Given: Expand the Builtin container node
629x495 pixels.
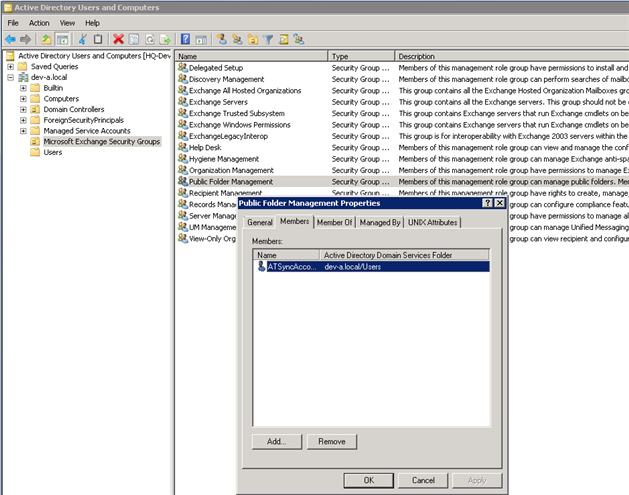Looking at the screenshot, I should click(23, 88).
